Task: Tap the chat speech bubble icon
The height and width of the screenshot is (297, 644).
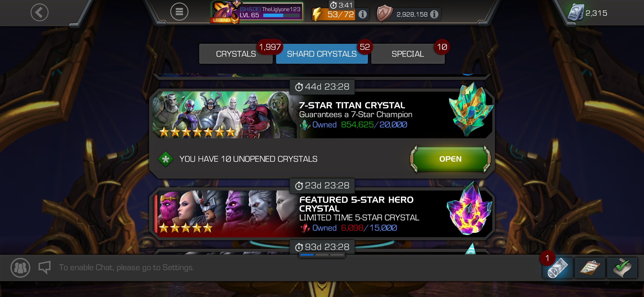Action: (45, 267)
